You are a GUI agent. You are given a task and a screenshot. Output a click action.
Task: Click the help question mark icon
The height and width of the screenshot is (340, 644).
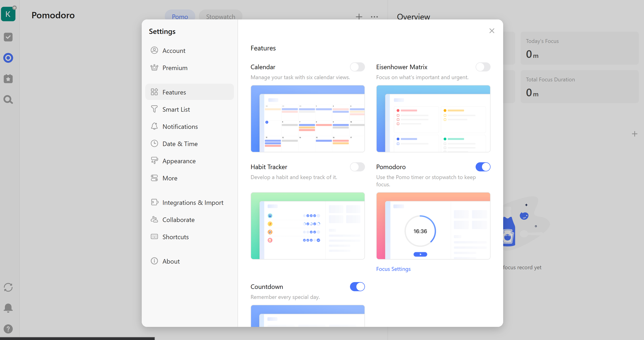(8, 329)
